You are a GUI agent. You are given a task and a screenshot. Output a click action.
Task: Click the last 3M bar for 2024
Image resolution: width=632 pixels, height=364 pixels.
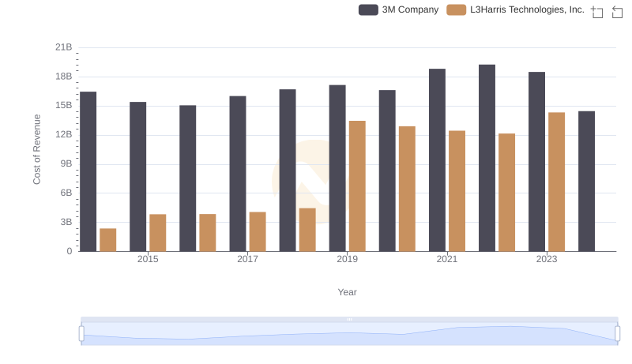click(x=586, y=181)
